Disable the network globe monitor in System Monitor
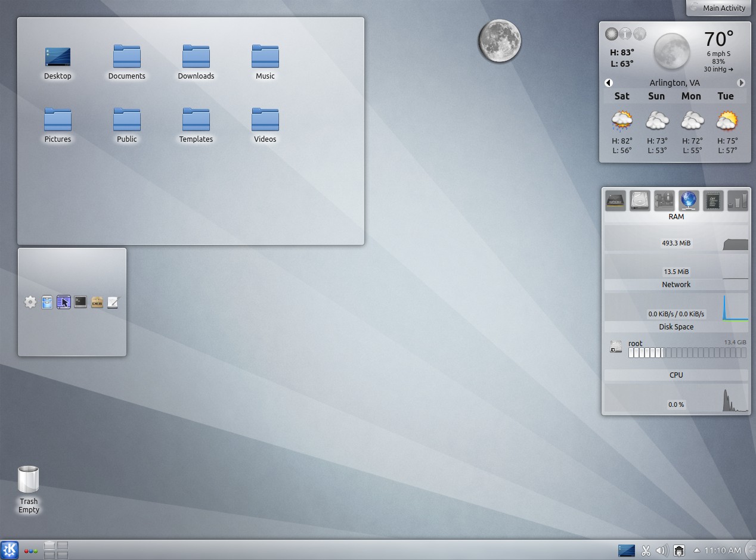Image resolution: width=756 pixels, height=560 pixels. (x=689, y=201)
